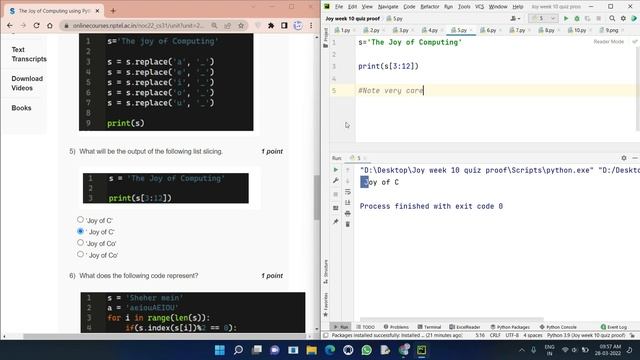This screenshot has width=640, height=360.
Task: Select third option 'Joy of Co'
Action: (x=80, y=242)
